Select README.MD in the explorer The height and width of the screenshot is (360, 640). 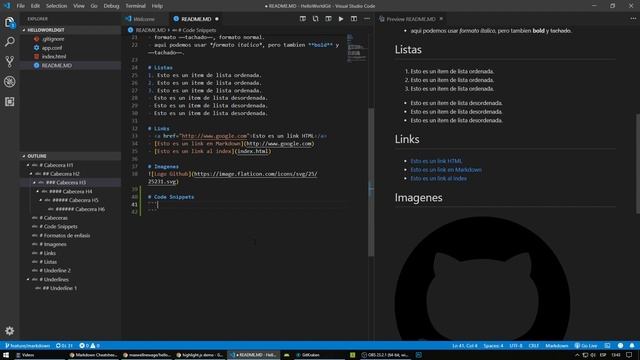[x=70, y=65]
